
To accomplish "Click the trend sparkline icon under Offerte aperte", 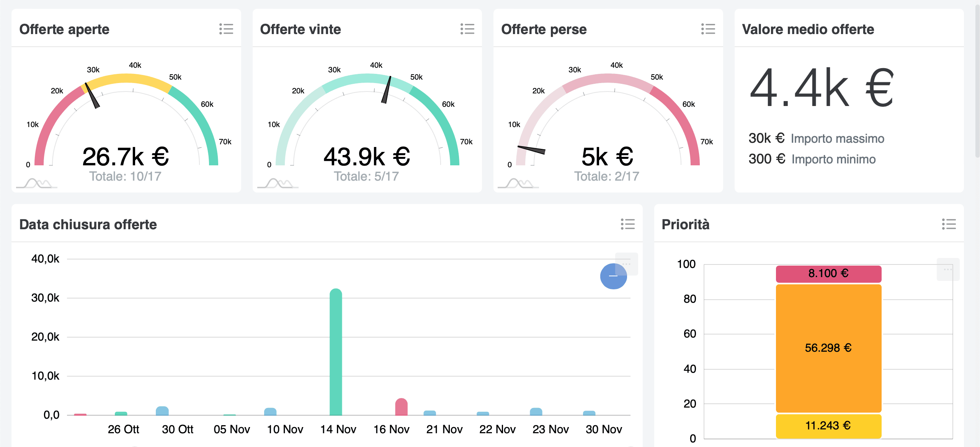I will point(37,184).
